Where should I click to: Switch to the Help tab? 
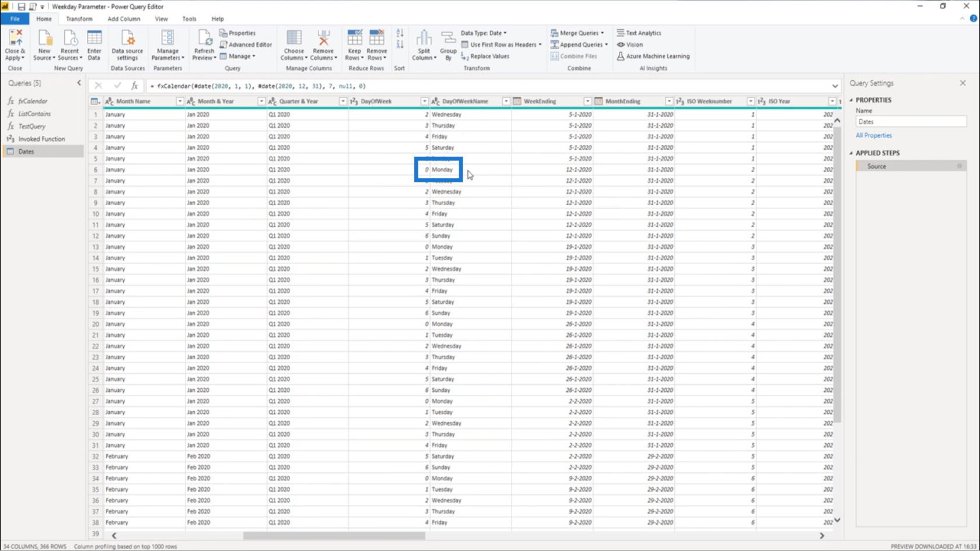[x=218, y=19]
